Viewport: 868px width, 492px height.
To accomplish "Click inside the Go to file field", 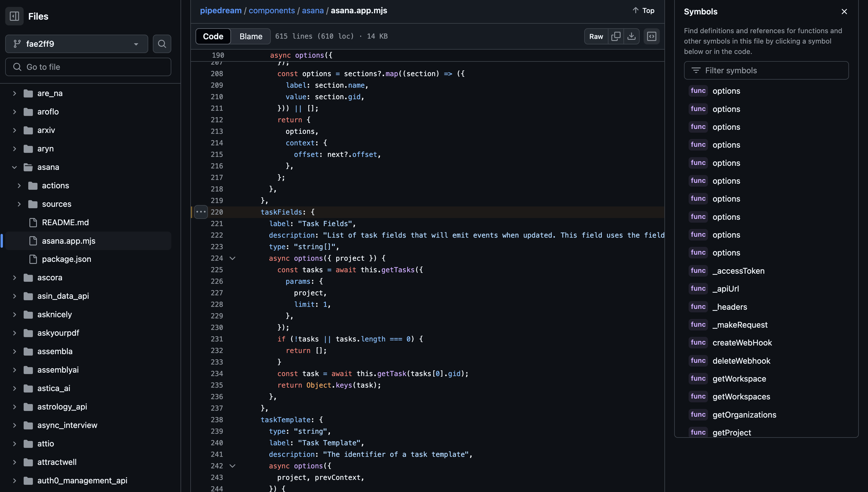I will 88,67.
